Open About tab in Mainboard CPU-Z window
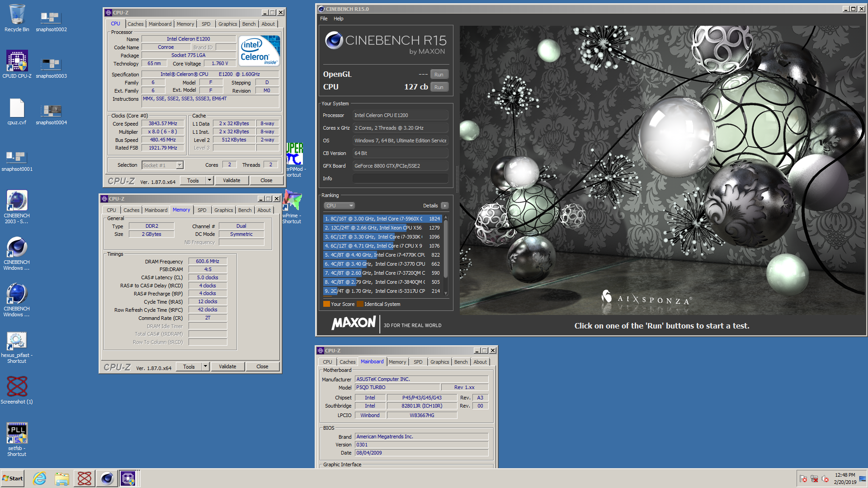This screenshot has width=868, height=488. coord(480,362)
